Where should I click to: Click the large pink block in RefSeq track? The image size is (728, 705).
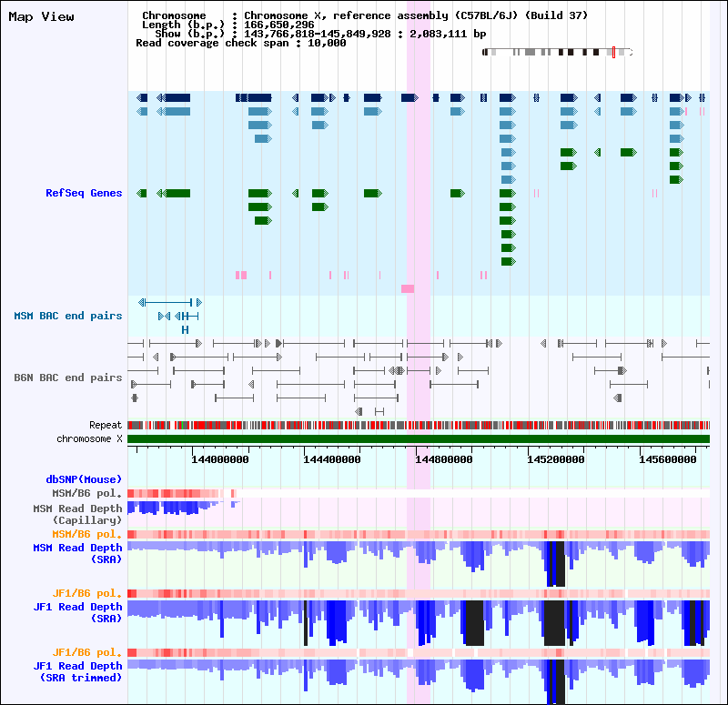408,288
